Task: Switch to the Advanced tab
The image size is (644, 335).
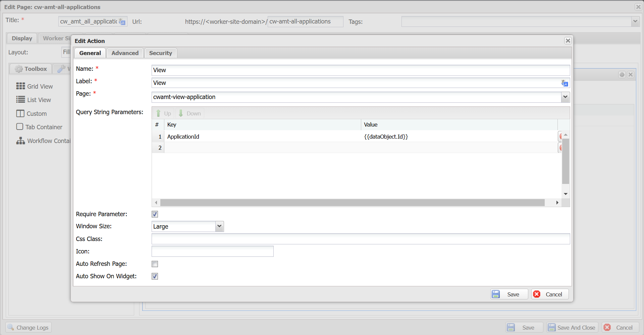Action: 125,53
